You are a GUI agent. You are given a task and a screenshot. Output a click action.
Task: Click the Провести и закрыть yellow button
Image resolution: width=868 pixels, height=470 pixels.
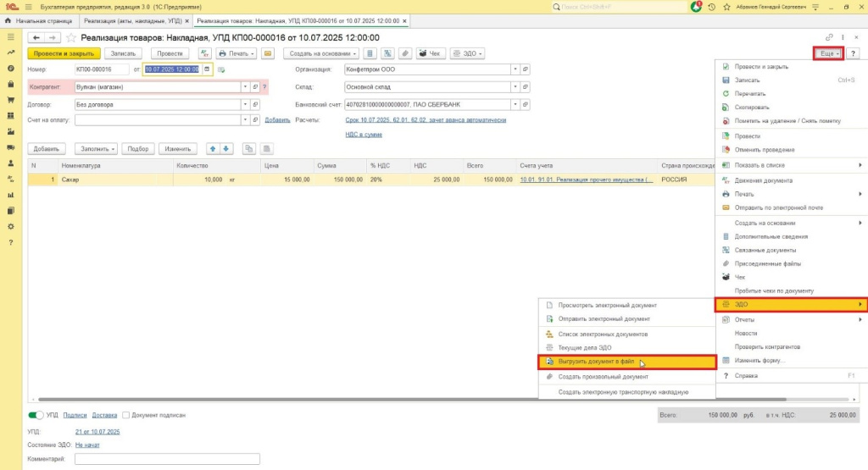pos(63,53)
